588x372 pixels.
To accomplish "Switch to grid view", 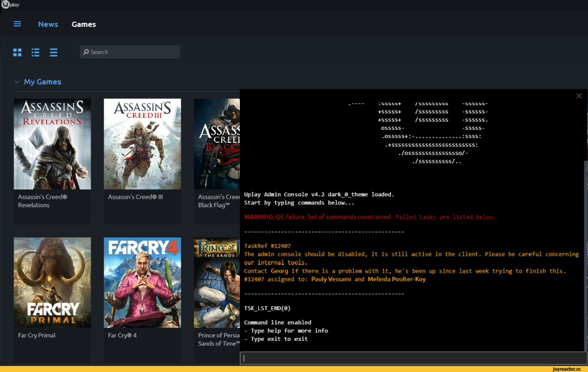I will pos(17,52).
